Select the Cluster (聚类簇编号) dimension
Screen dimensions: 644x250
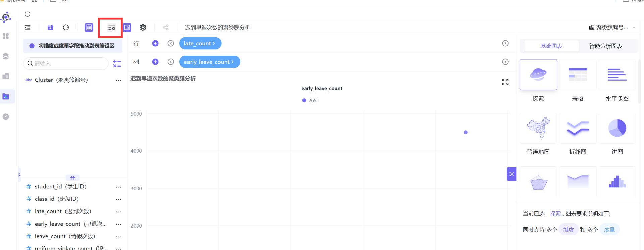[61, 80]
